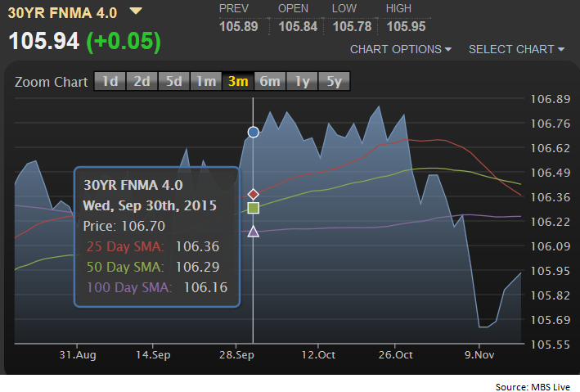Zoom chart to 1y range
The image size is (580, 392).
point(302,81)
